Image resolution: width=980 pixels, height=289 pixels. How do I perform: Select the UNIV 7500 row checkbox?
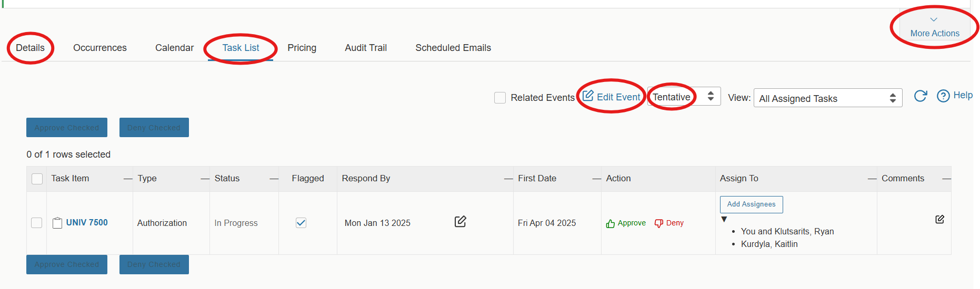37,223
